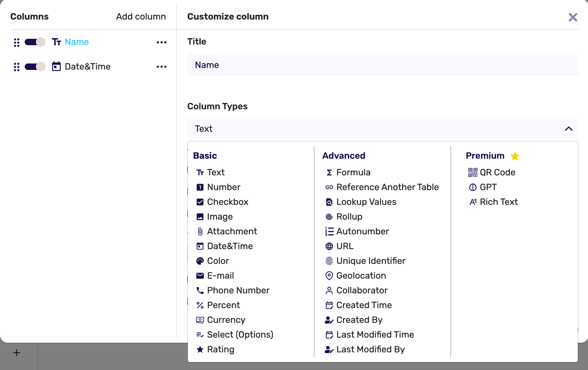The image size is (588, 370).
Task: Choose Date&Time in the column types list
Action: pyautogui.click(x=224, y=246)
